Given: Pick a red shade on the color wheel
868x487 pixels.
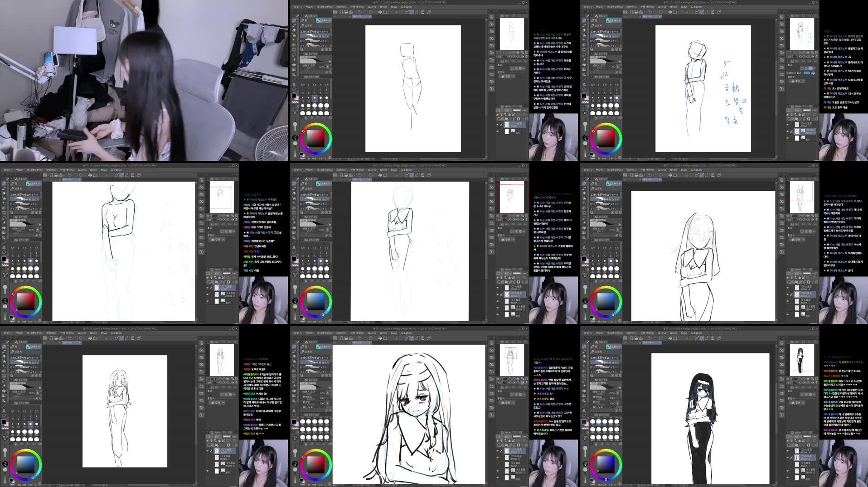Looking at the screenshot, I should pyautogui.click(x=303, y=131).
